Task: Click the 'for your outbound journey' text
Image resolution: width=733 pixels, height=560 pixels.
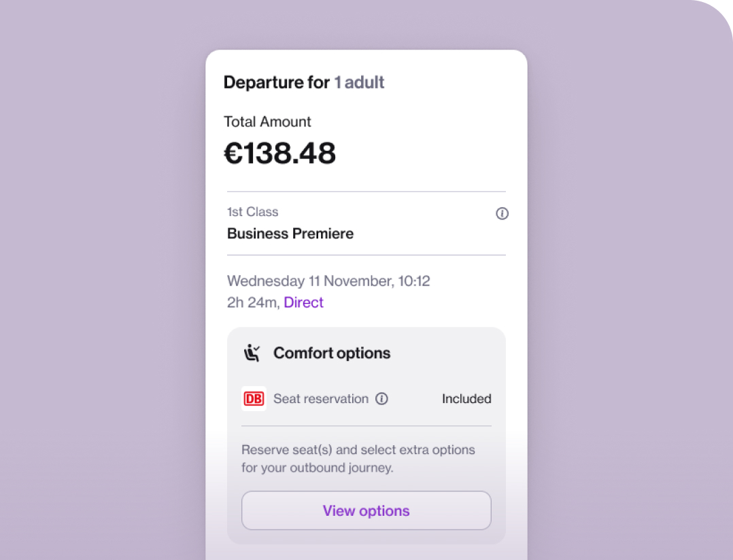Action: click(x=317, y=468)
